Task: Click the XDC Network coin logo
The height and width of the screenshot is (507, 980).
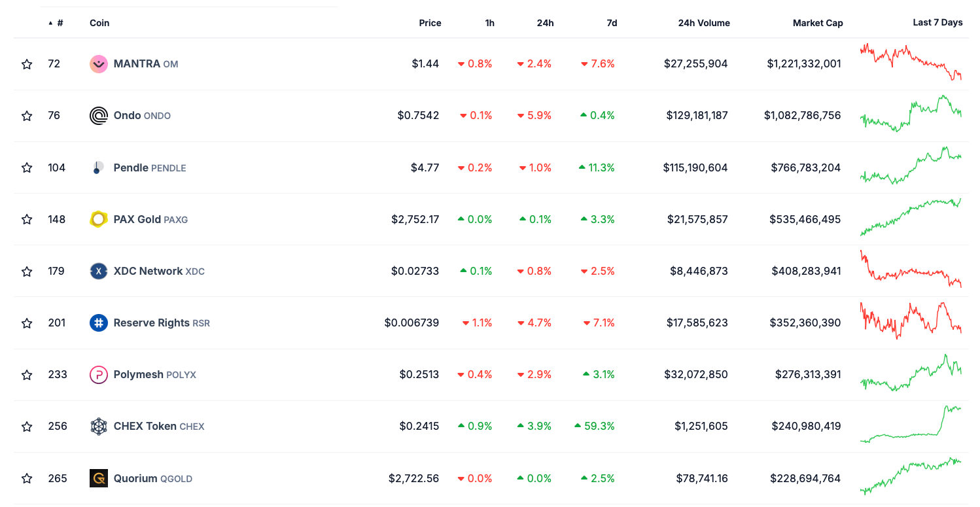Action: click(99, 271)
